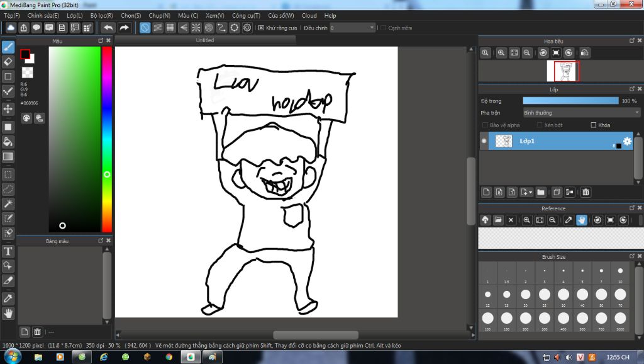Activate the rectangular Select tool
644x364 pixels.
tap(8, 174)
